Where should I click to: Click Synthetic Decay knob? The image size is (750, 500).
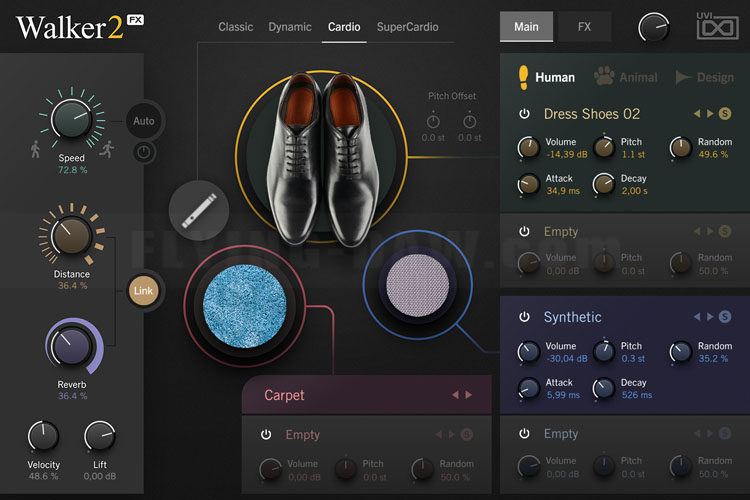click(x=604, y=389)
